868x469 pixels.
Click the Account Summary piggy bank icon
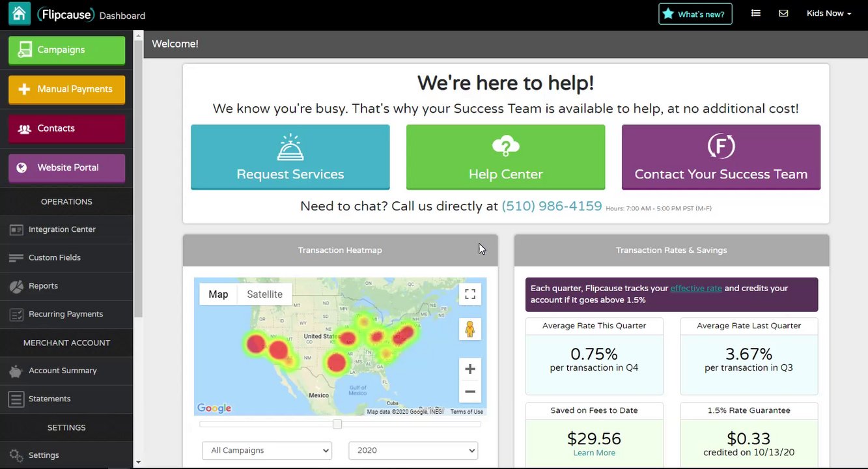coord(16,371)
